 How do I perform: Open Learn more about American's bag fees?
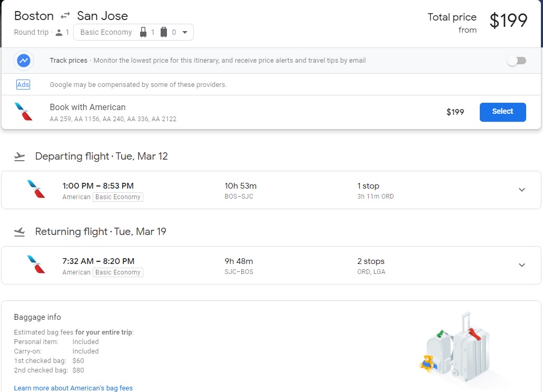(73, 388)
